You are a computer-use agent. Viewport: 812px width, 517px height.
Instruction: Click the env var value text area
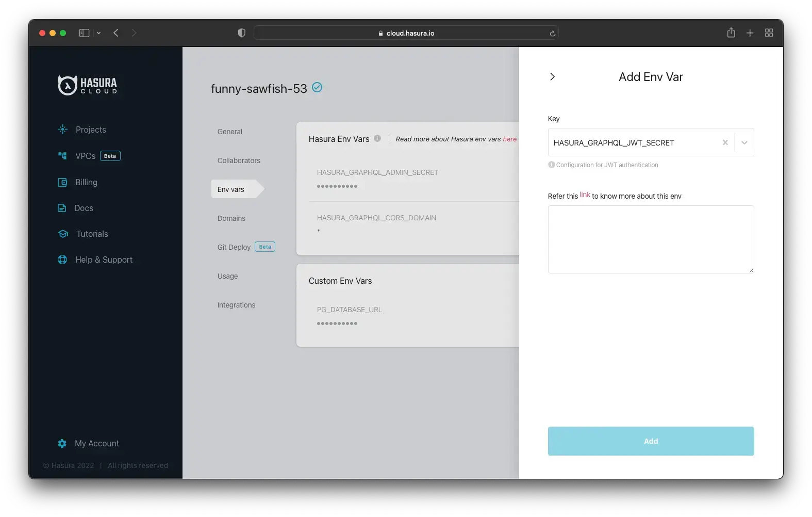[x=651, y=239]
